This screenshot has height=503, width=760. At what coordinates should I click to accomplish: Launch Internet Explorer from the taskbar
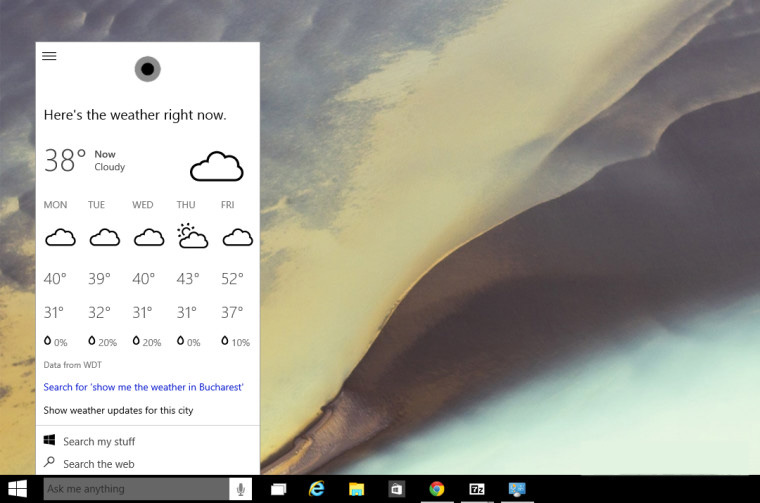(318, 489)
